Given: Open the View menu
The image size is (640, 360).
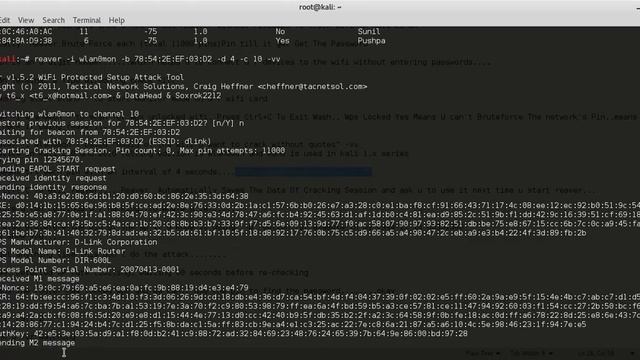Looking at the screenshot, I should coord(26,20).
